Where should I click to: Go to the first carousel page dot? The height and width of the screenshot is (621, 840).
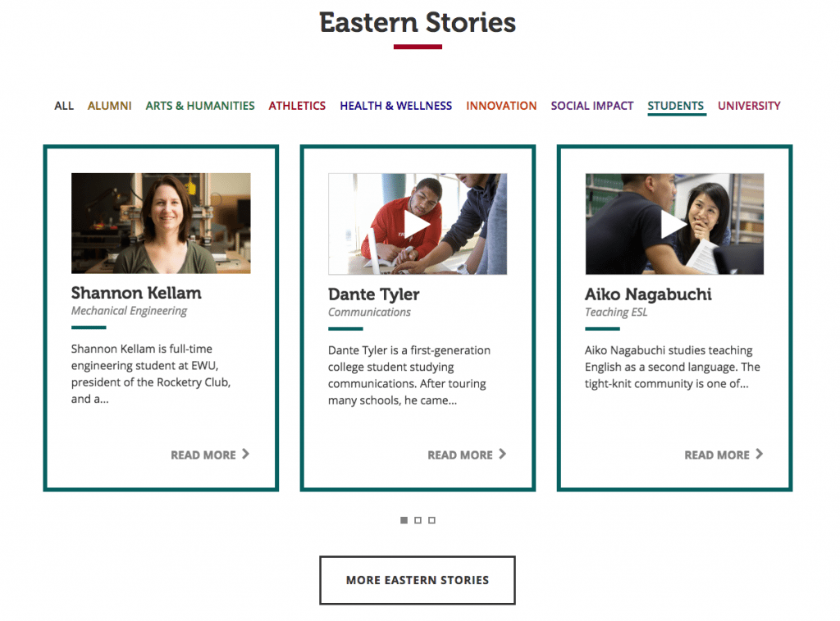coord(404,520)
